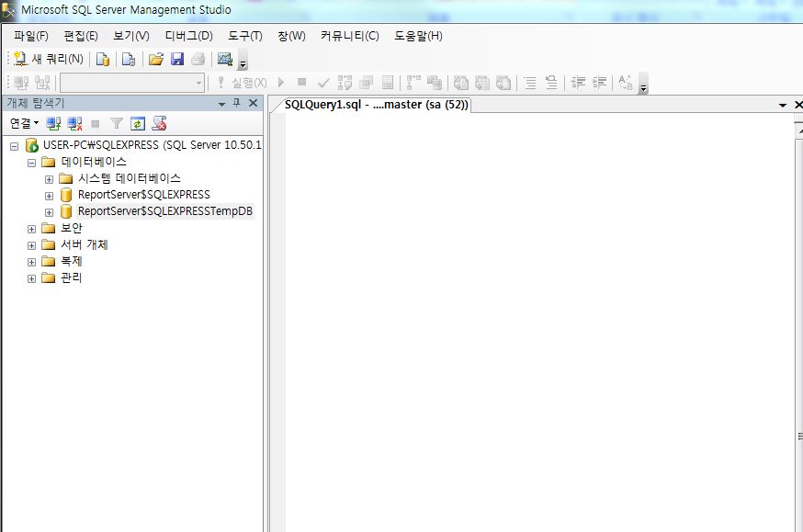Open the standard toolbar options arrow

pyautogui.click(x=243, y=61)
